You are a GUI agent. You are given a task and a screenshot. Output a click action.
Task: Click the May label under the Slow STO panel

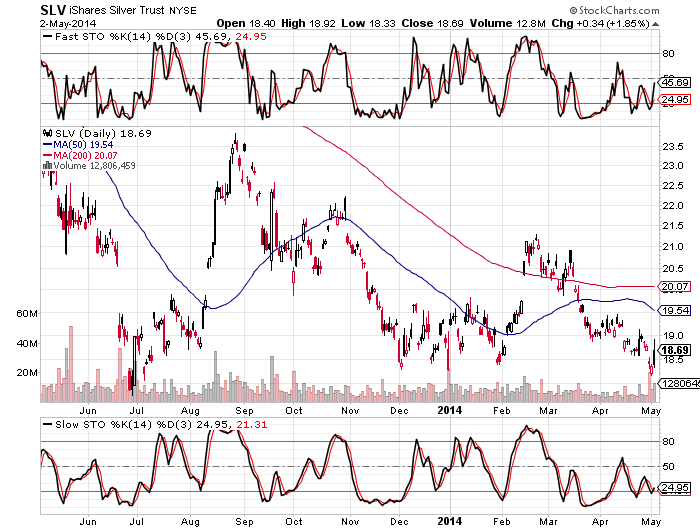coord(651,522)
